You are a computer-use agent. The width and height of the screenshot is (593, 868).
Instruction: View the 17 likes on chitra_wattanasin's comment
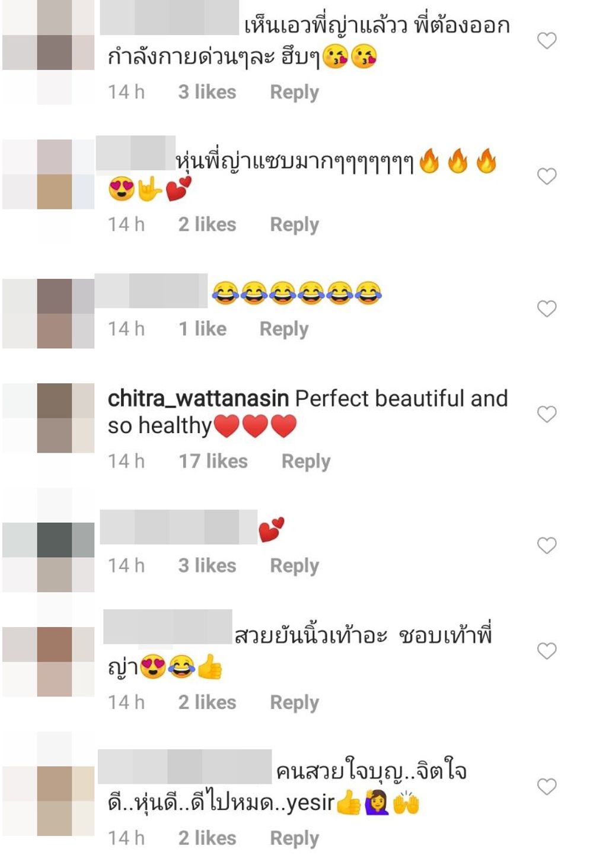(x=213, y=461)
